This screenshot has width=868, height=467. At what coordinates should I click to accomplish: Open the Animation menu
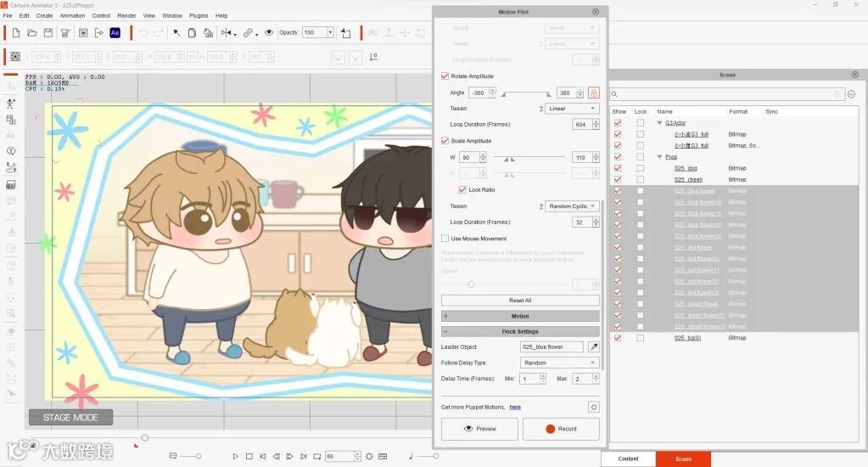(72, 15)
